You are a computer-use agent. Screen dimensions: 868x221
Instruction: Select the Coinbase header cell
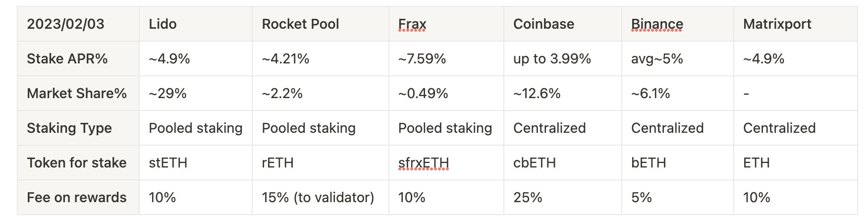coord(563,24)
